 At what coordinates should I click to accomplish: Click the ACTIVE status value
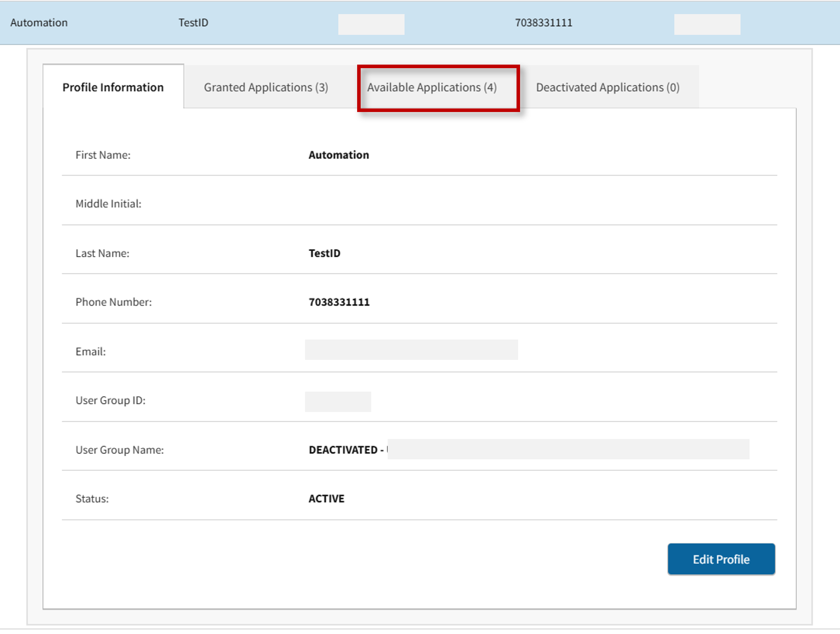tap(327, 499)
